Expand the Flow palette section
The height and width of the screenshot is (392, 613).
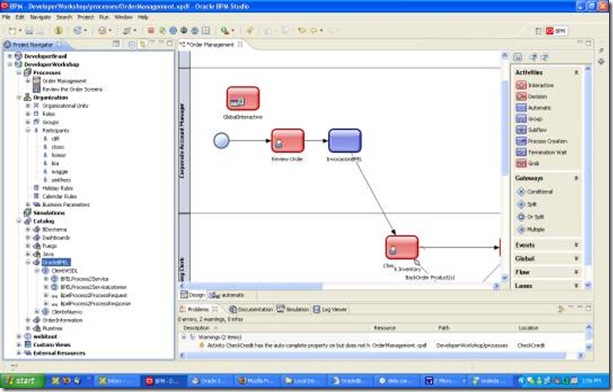576,272
